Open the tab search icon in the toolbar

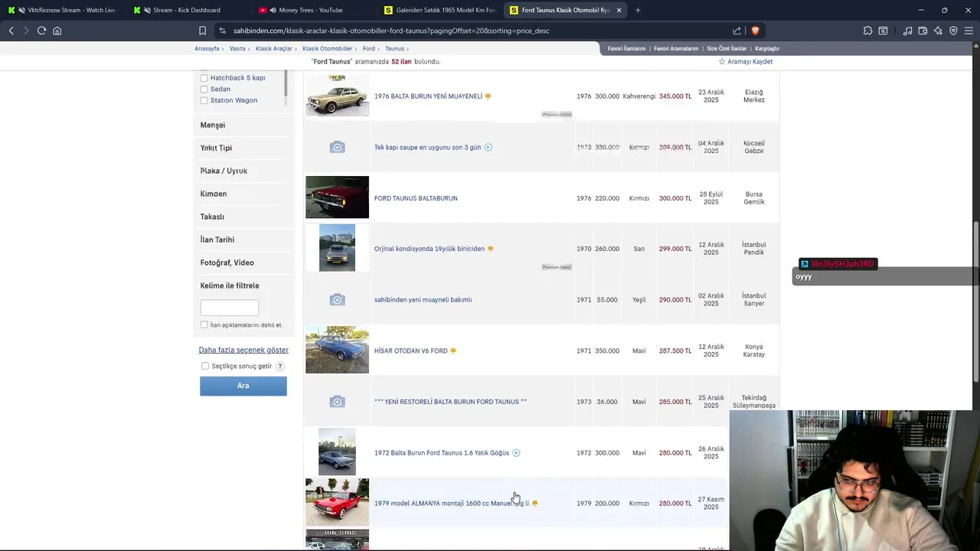click(x=883, y=31)
